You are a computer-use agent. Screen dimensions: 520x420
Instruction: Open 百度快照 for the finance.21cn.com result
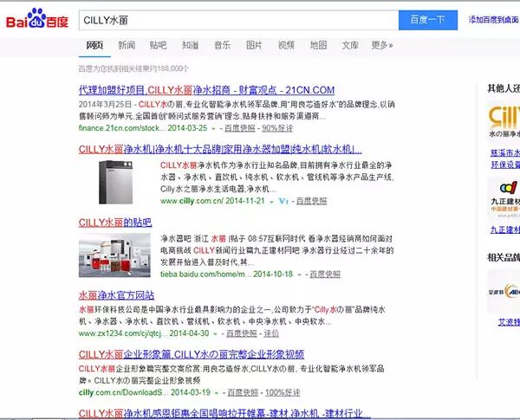point(240,128)
